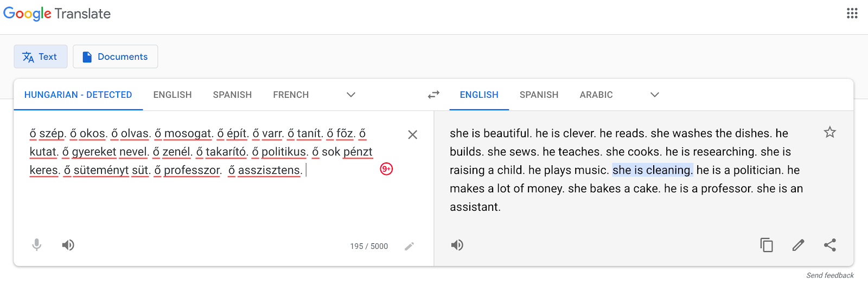The height and width of the screenshot is (289, 868).
Task: Set target language to Arabic
Action: click(x=596, y=95)
